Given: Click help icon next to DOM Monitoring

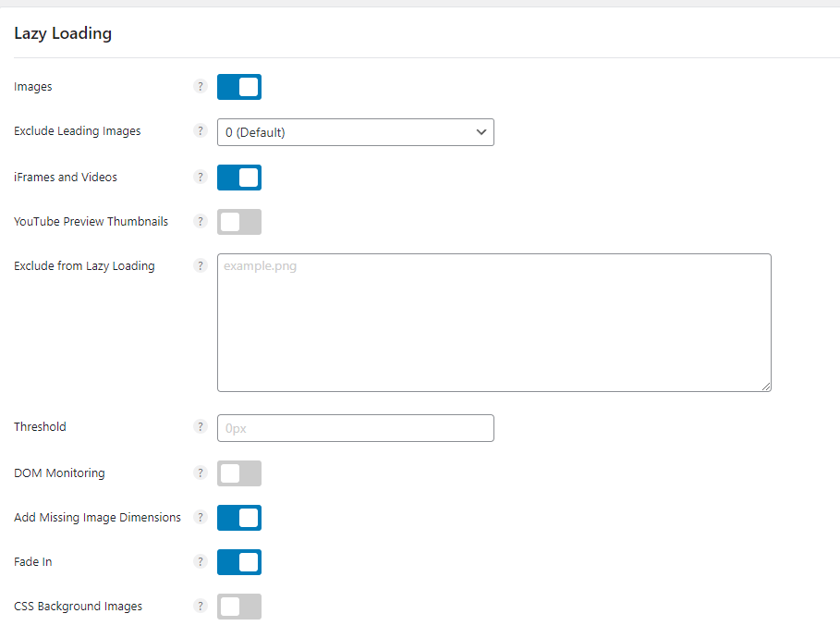Looking at the screenshot, I should [x=200, y=472].
